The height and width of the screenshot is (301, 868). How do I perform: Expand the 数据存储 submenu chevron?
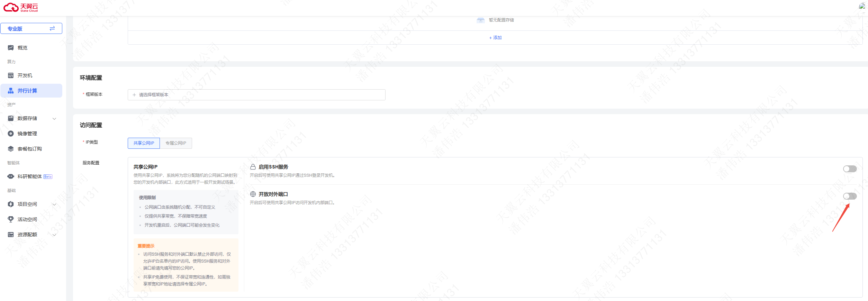[x=54, y=119]
